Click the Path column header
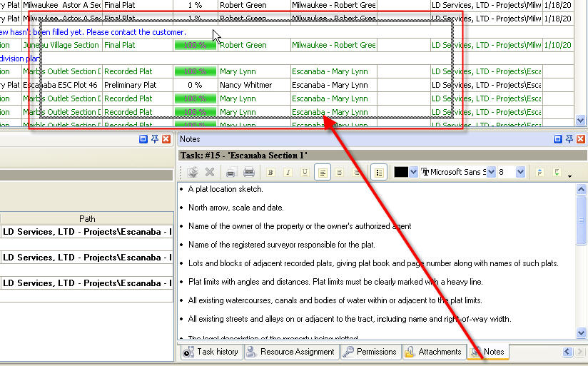 click(87, 219)
